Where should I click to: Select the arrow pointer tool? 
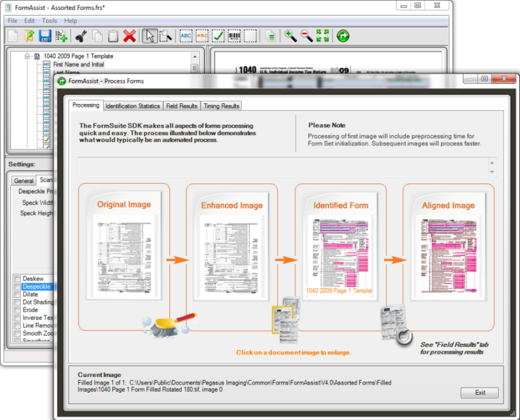pos(149,36)
